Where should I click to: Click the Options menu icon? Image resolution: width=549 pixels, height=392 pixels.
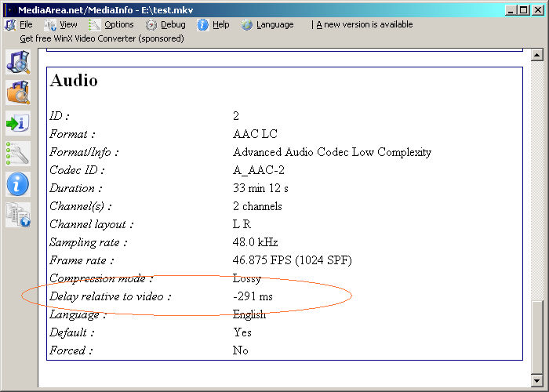coord(94,25)
